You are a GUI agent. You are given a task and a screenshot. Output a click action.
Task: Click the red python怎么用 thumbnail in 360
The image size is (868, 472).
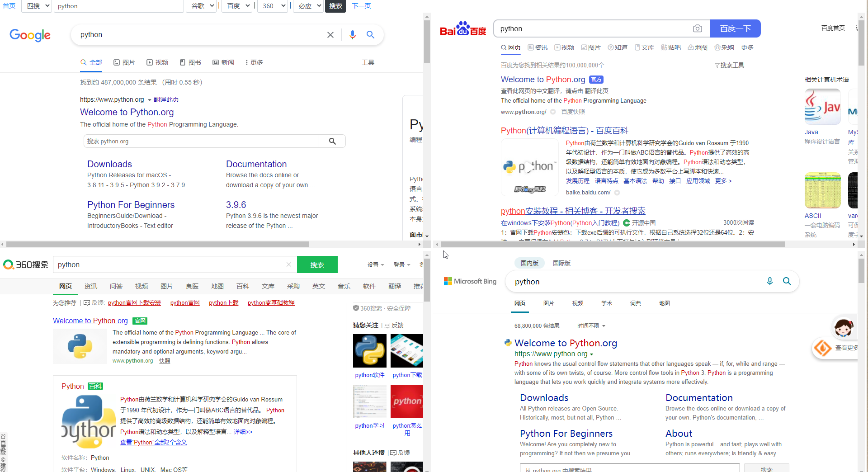point(407,401)
